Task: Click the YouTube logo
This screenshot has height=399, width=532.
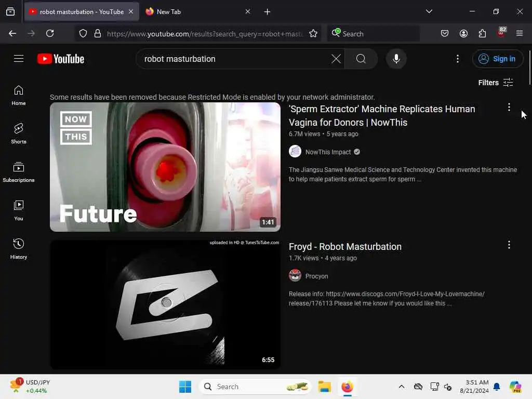Action: pos(61,59)
